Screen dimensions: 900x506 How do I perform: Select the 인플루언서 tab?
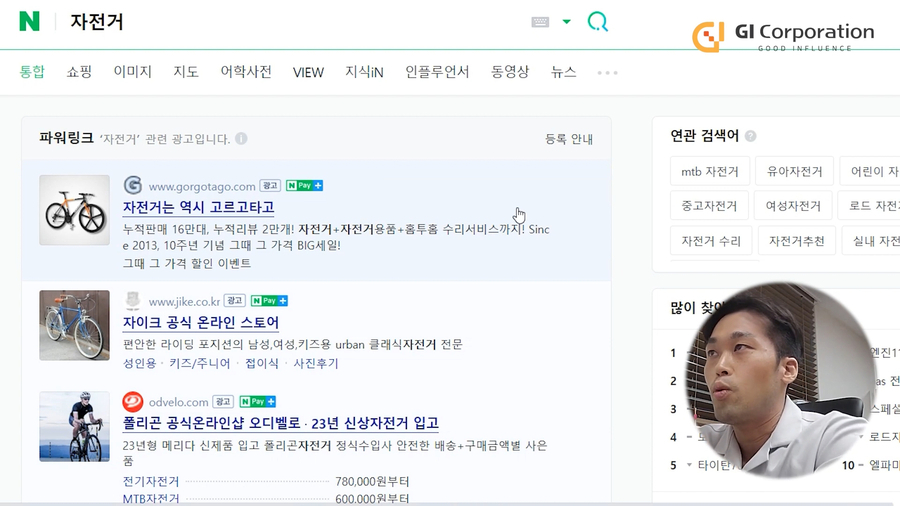[x=437, y=72]
